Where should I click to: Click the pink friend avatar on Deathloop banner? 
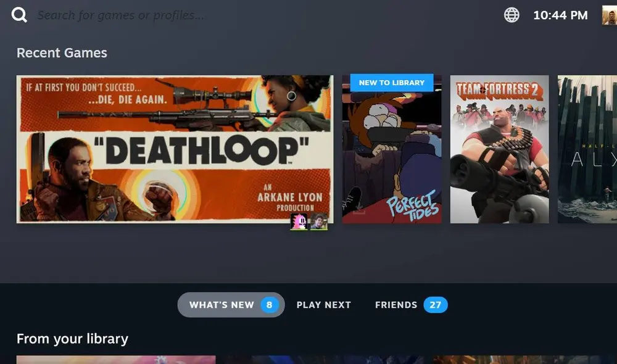pyautogui.click(x=299, y=222)
